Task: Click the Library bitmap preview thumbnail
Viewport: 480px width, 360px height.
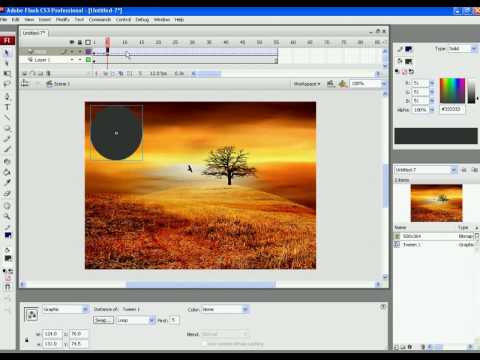Action: click(x=436, y=203)
